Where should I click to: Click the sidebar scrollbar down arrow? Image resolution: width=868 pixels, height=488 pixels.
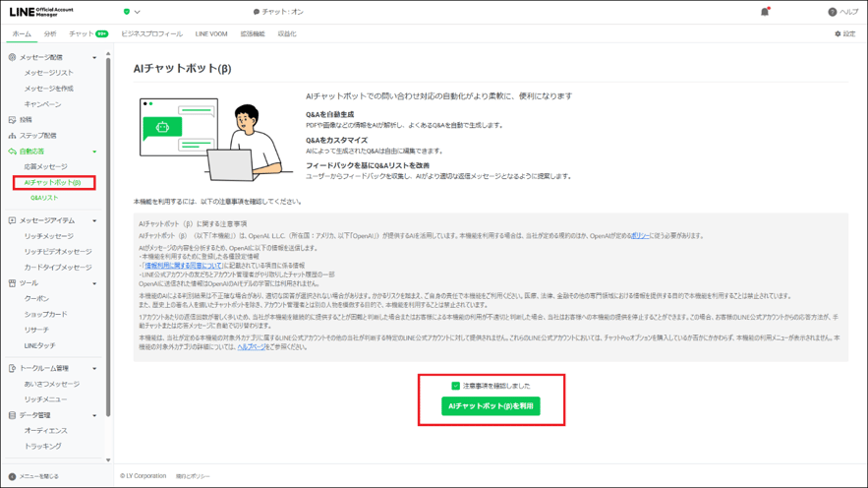click(108, 459)
